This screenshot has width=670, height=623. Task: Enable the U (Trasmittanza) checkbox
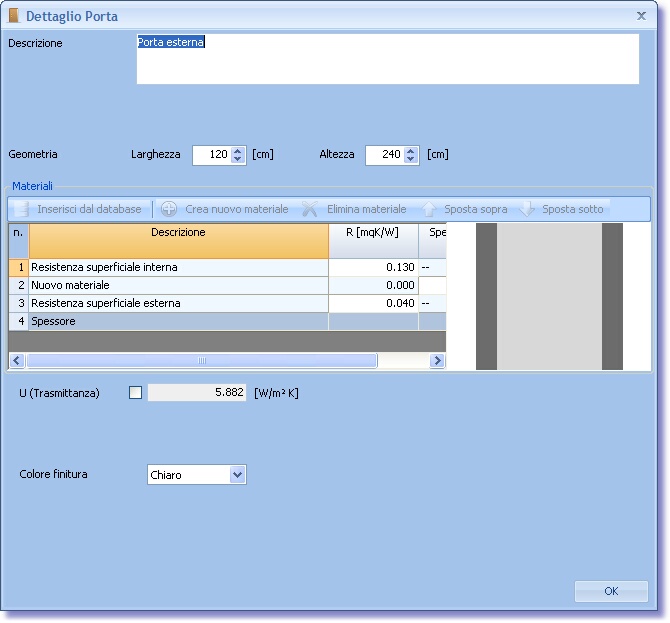(136, 393)
